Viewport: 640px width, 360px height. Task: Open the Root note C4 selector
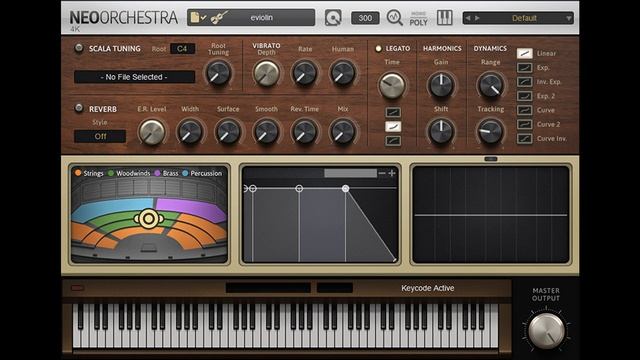[x=182, y=49]
